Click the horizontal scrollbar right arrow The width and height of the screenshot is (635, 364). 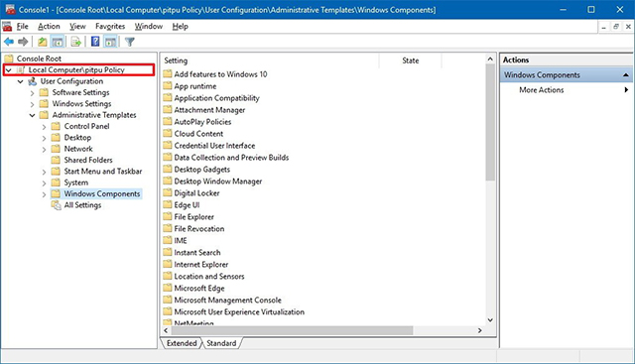(480, 330)
